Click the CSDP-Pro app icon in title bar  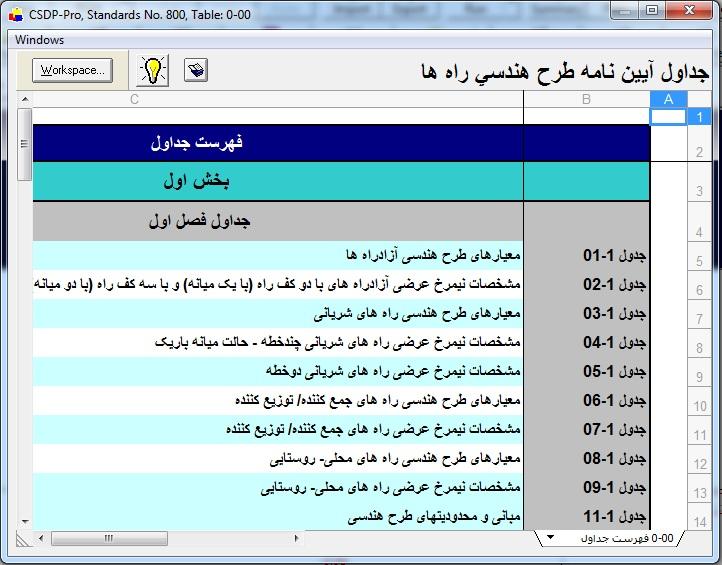pos(16,15)
